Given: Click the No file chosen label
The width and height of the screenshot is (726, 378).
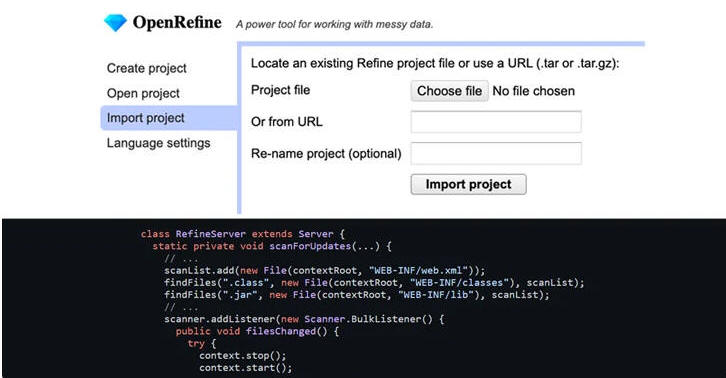Looking at the screenshot, I should tap(533, 91).
